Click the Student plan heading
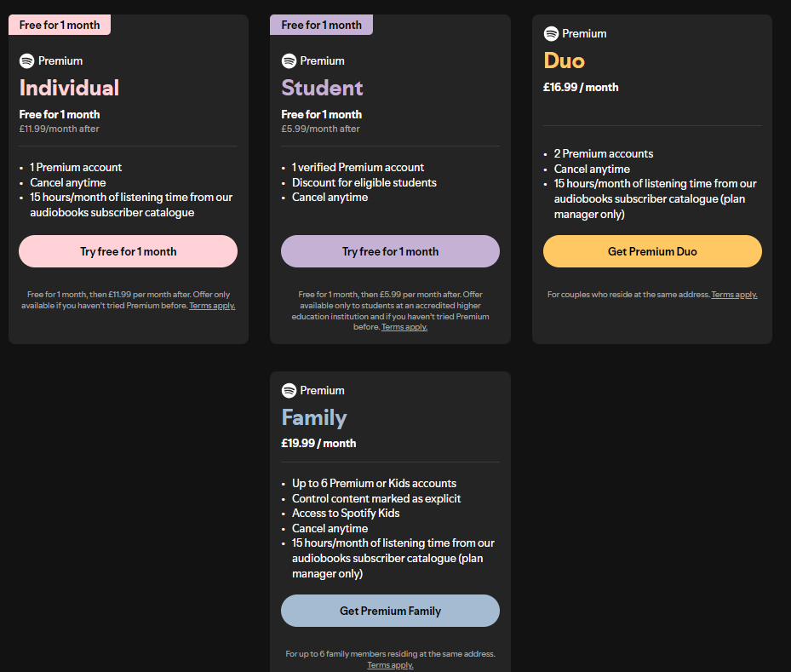791x672 pixels. [322, 88]
